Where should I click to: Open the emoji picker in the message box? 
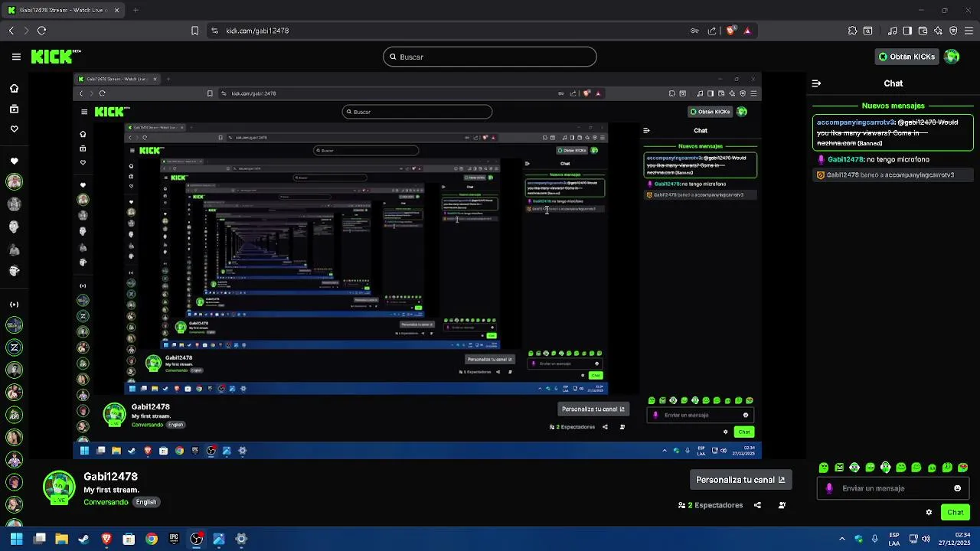coord(957,488)
